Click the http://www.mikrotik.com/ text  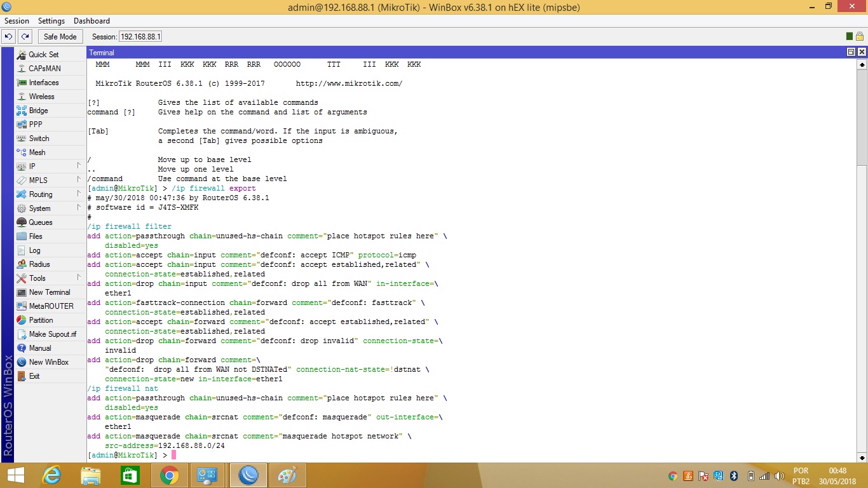[x=349, y=83]
